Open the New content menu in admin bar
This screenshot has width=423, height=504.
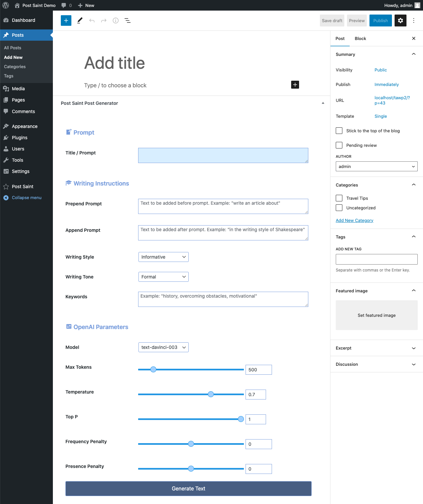(x=86, y=5)
